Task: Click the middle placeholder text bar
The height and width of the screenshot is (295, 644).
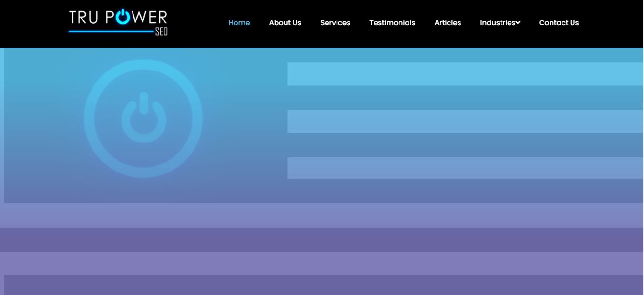Action: pos(465,121)
